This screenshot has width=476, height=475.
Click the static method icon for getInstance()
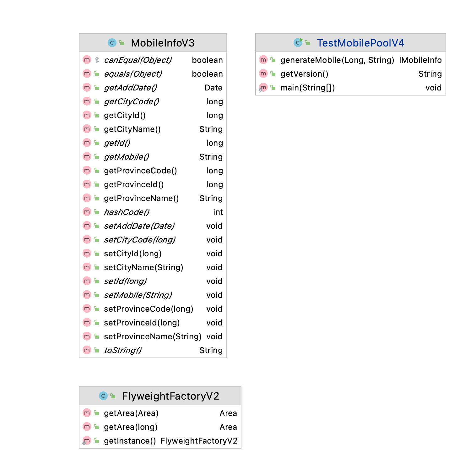87,441
